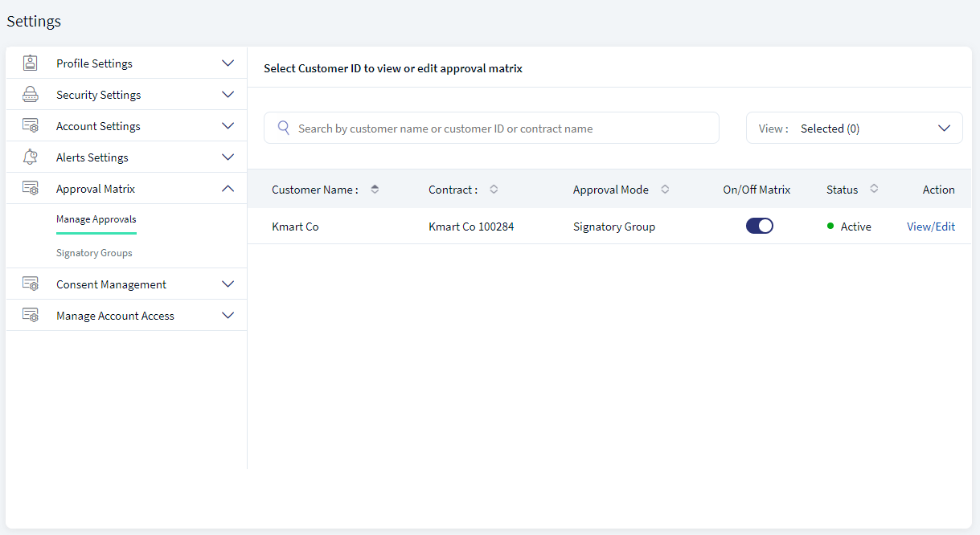Expand Alerts Settings chevron

tap(228, 157)
